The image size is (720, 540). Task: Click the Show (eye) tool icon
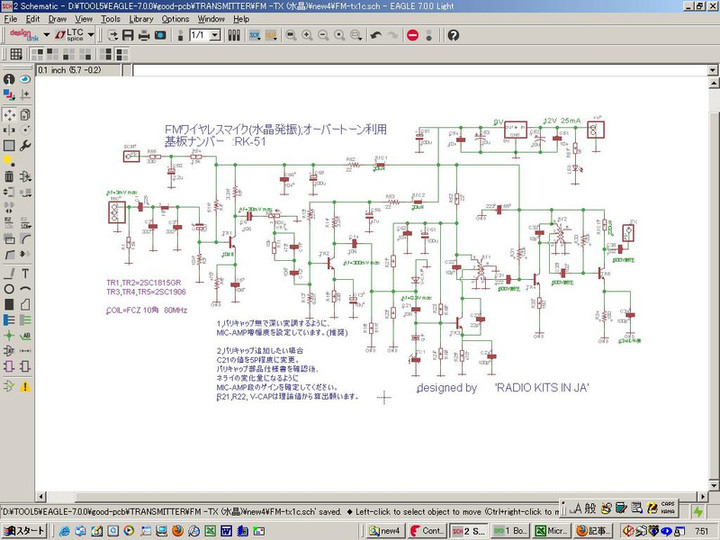click(x=24, y=79)
